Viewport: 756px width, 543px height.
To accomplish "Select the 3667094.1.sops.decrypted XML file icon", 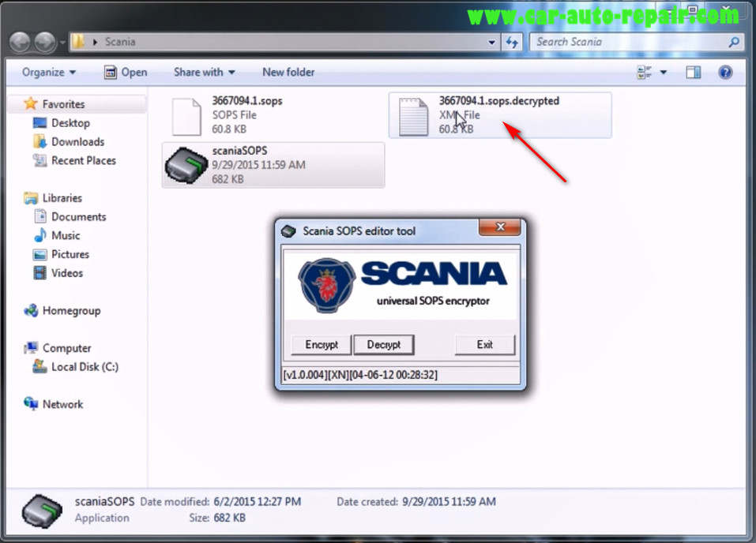I will 413,117.
